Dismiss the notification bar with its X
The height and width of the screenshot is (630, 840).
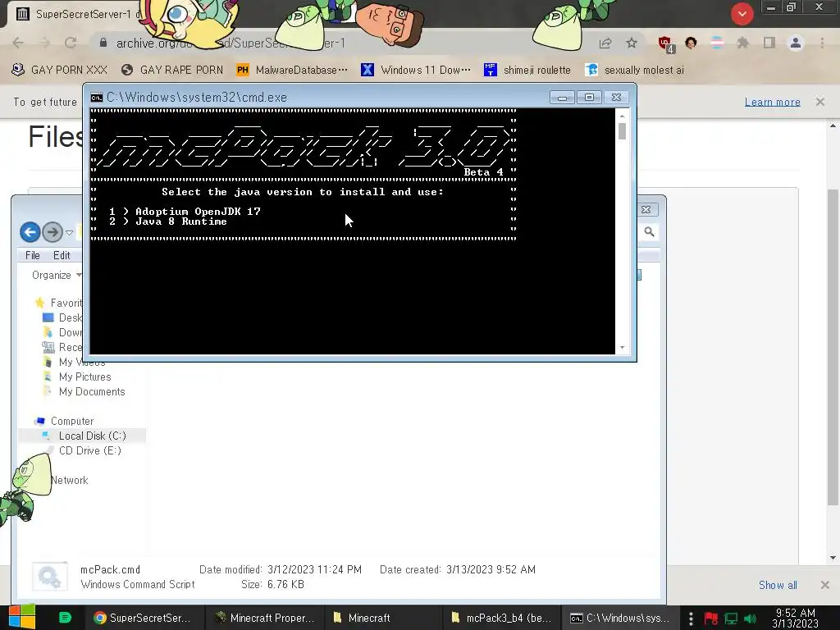820,102
